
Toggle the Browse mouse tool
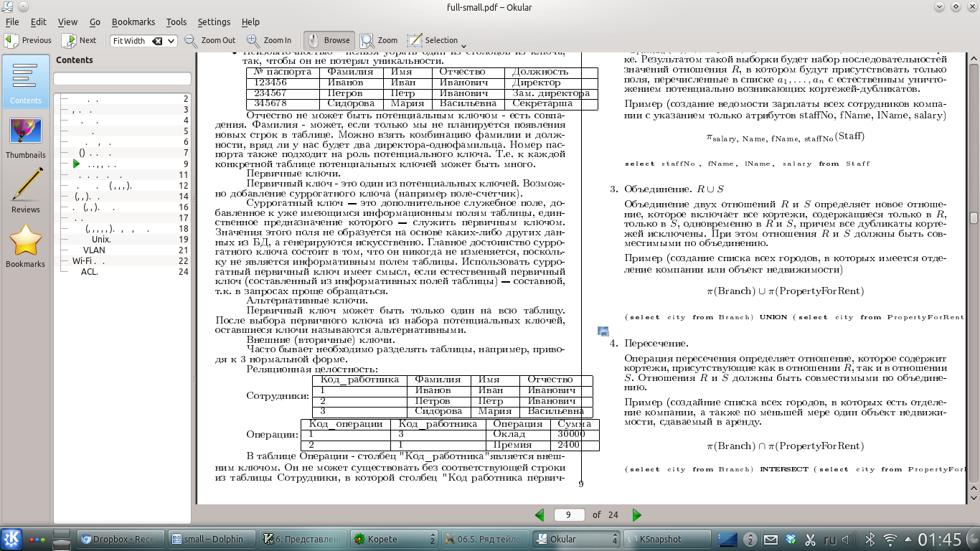[x=328, y=40]
